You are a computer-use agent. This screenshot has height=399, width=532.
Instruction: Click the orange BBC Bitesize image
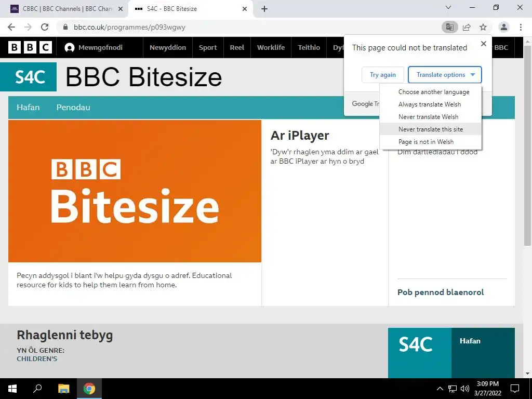[x=135, y=191]
